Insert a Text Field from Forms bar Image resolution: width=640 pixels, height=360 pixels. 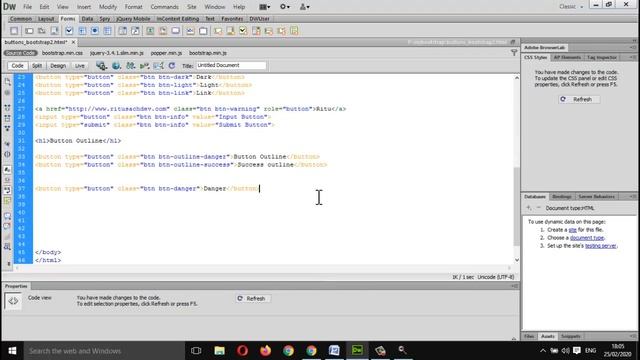pos(29,31)
